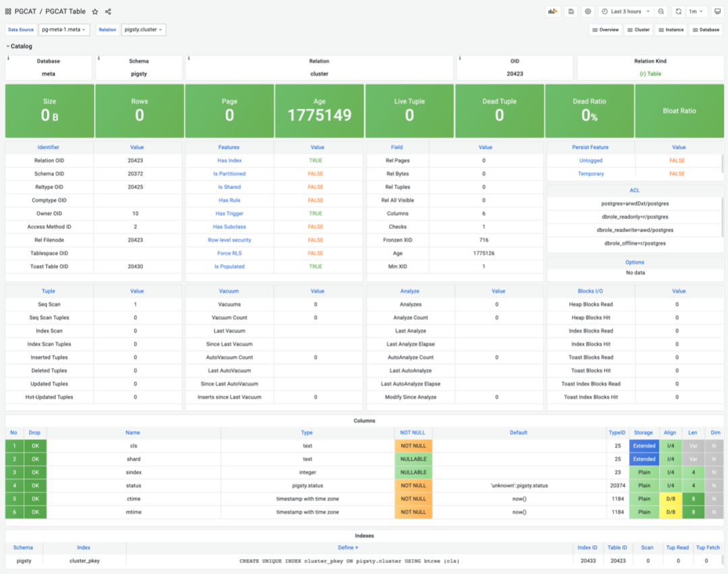Save the dashboard with the disk icon

click(571, 11)
